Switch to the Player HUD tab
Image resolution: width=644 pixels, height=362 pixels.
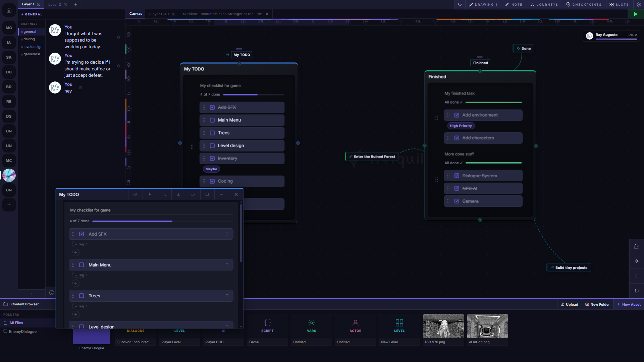tap(159, 14)
